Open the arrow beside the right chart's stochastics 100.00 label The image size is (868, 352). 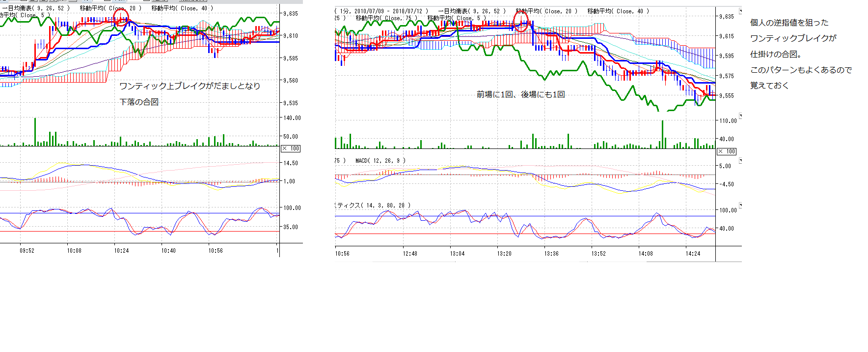click(x=740, y=205)
